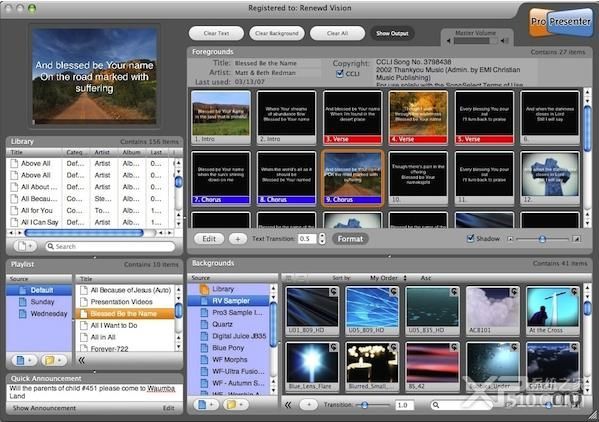
Task: Sort Library by Title column header
Action: click(35, 152)
